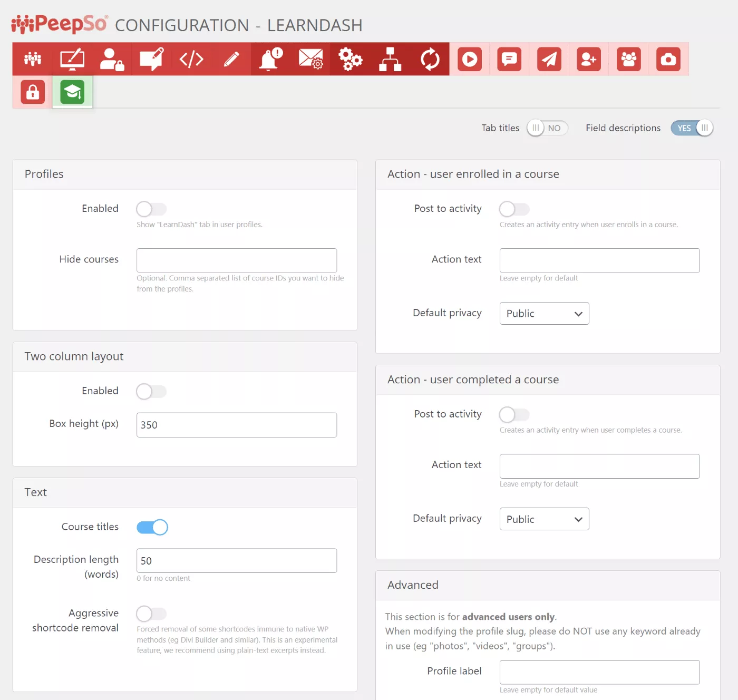Open the email envelope settings tab
738x700 pixels.
pyautogui.click(x=310, y=59)
